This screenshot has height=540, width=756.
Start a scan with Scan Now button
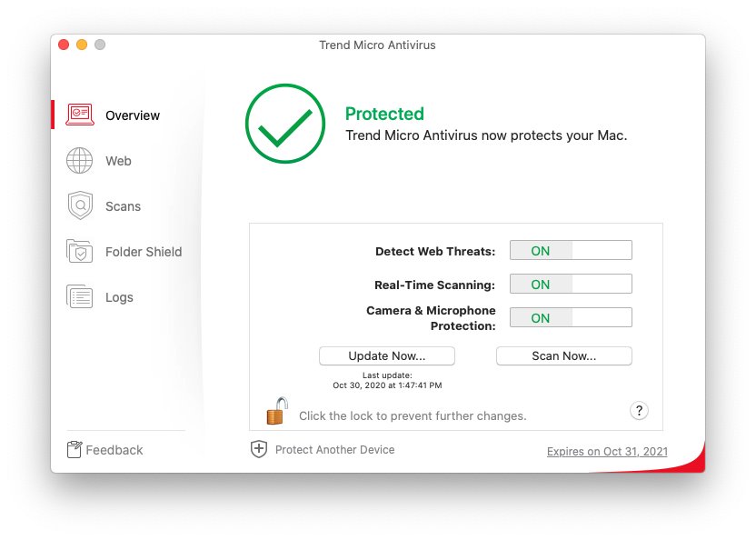563,355
